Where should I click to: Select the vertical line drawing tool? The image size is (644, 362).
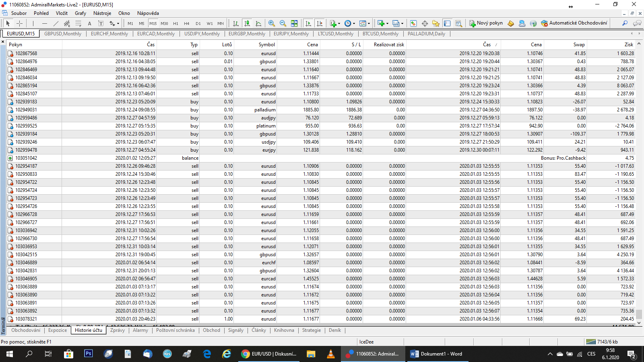tap(33, 23)
